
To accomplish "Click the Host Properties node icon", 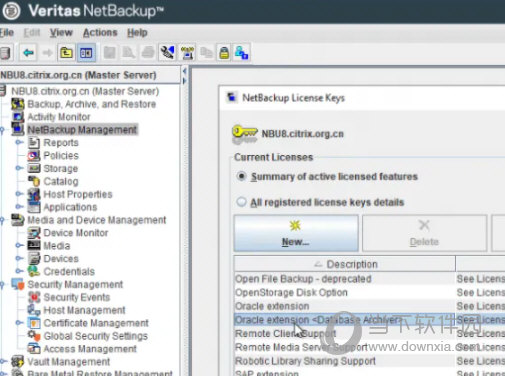I will pyautogui.click(x=34, y=194).
